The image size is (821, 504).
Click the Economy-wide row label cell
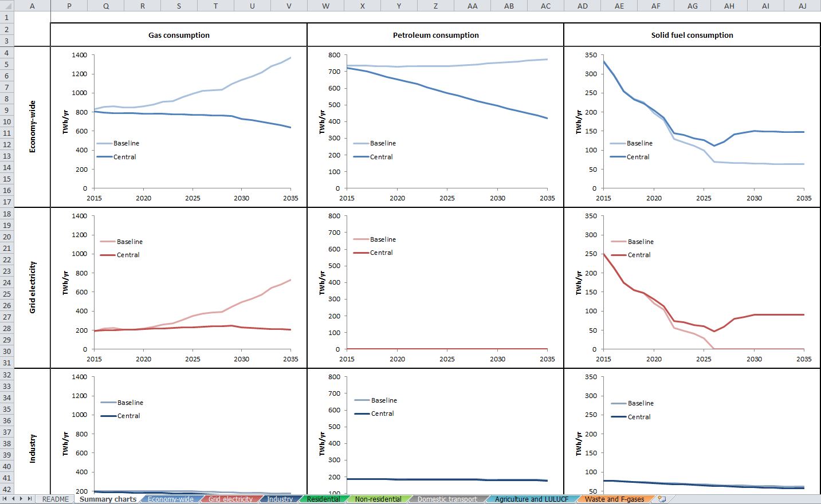click(x=32, y=127)
